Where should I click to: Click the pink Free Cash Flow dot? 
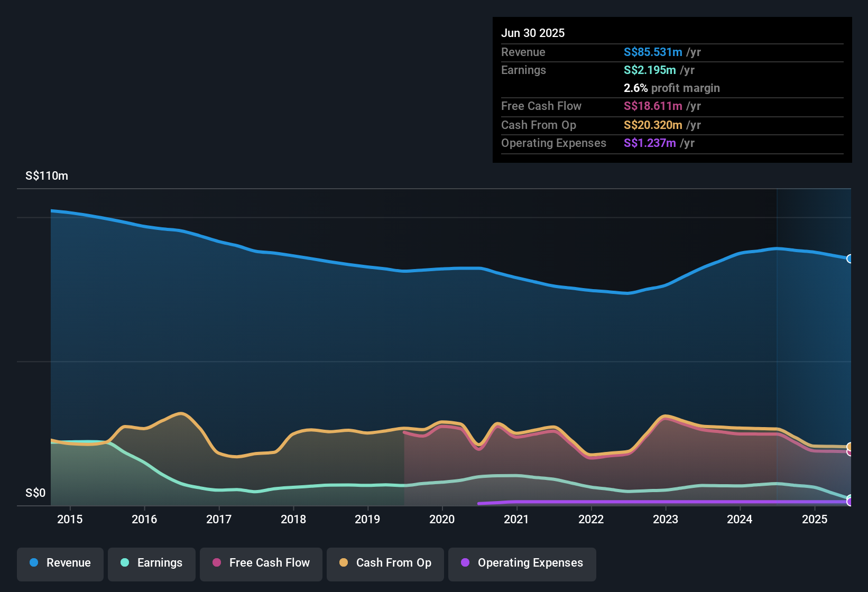pos(217,562)
